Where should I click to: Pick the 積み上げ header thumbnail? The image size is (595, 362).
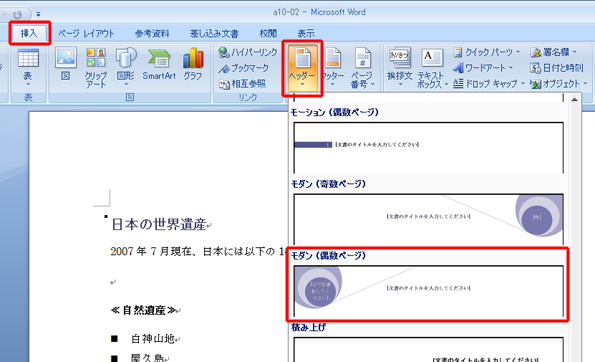(428, 349)
